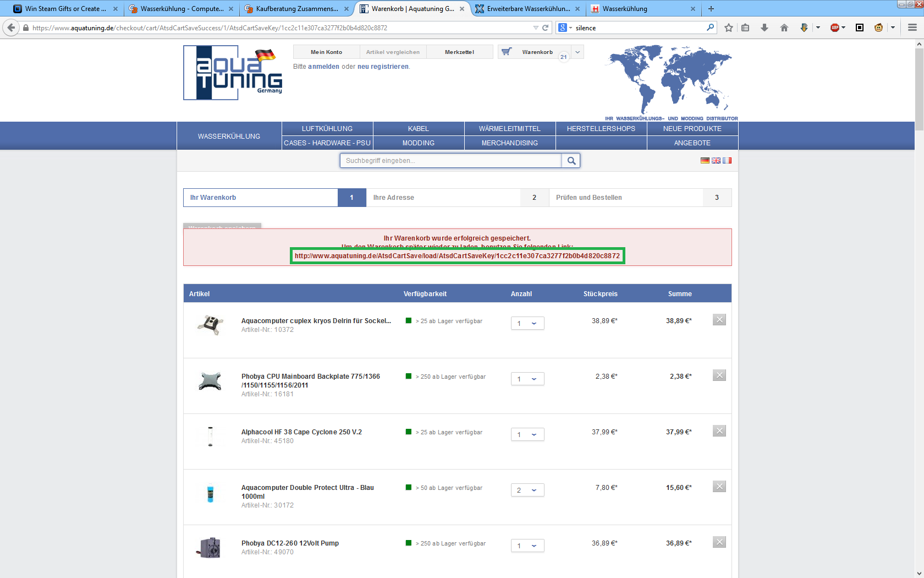Switch to the Erweiterbare Wasserkühlun tab
The height and width of the screenshot is (578, 924).
[x=528, y=9]
